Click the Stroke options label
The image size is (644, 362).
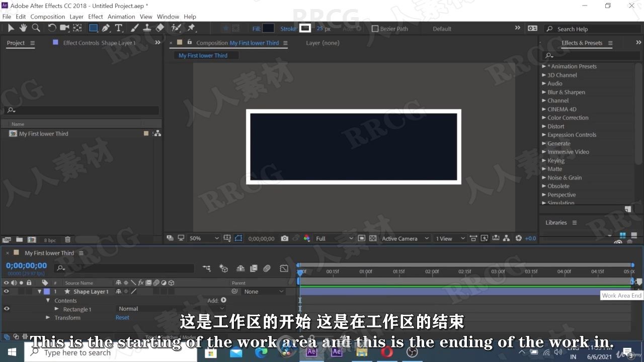[288, 29]
